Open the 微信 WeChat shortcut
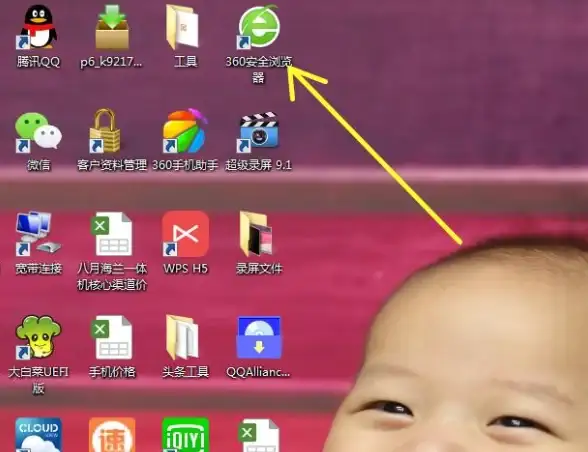 pyautogui.click(x=38, y=132)
